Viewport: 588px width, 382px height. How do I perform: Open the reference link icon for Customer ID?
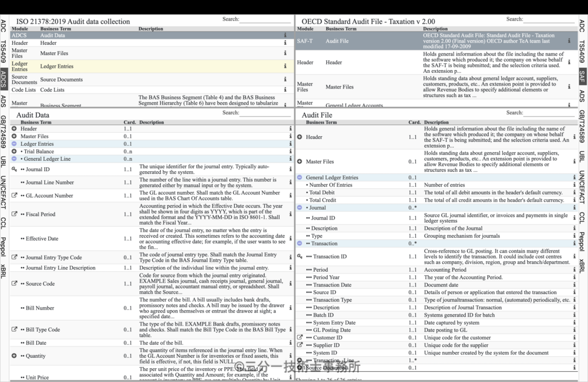coord(300,337)
